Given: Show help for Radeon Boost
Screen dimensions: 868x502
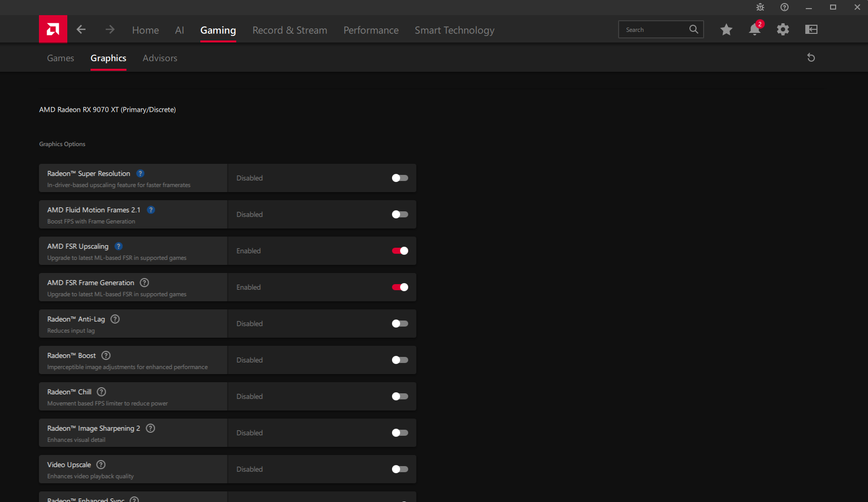Looking at the screenshot, I should [106, 355].
